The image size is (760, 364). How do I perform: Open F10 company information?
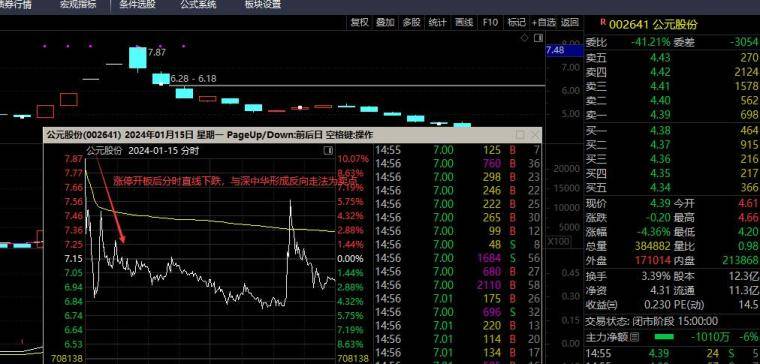490,22
